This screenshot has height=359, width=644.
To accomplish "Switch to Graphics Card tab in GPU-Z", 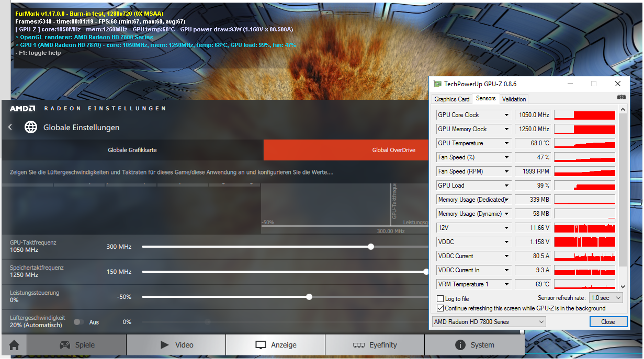I will 452,99.
